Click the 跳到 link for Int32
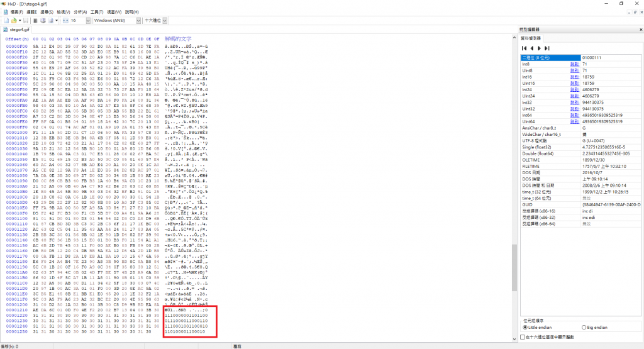644x349 pixels. [575, 102]
